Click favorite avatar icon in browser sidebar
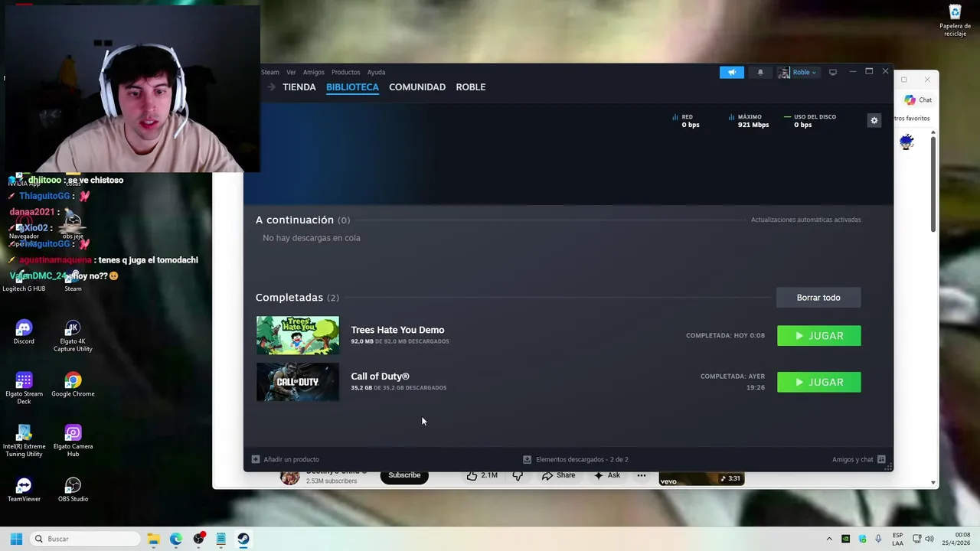The width and height of the screenshot is (980, 551). click(906, 142)
